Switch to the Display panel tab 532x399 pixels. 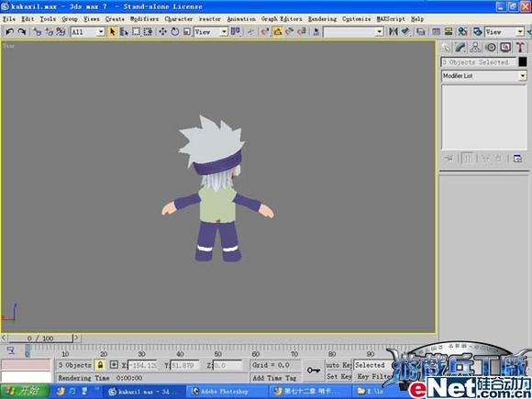pyautogui.click(x=505, y=48)
